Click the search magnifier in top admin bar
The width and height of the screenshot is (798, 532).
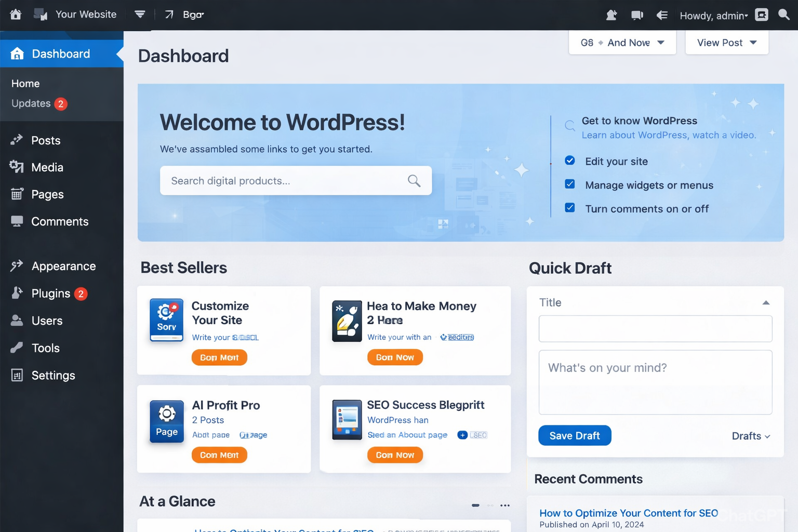784,15
